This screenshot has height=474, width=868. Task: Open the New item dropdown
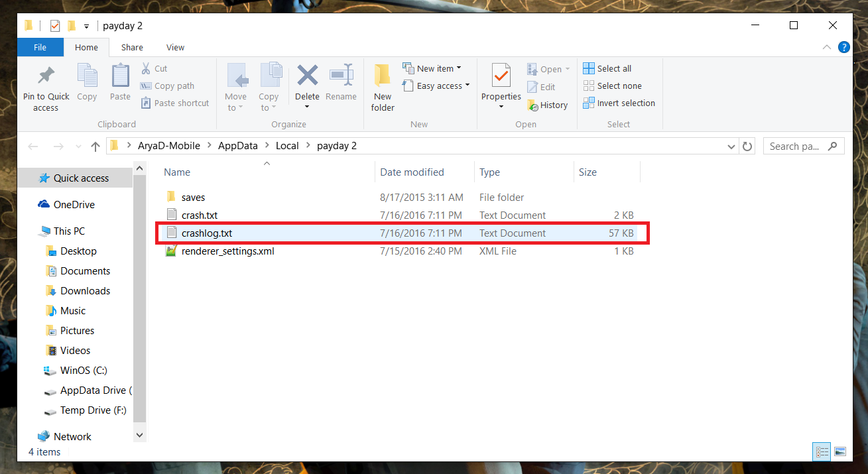click(x=432, y=68)
